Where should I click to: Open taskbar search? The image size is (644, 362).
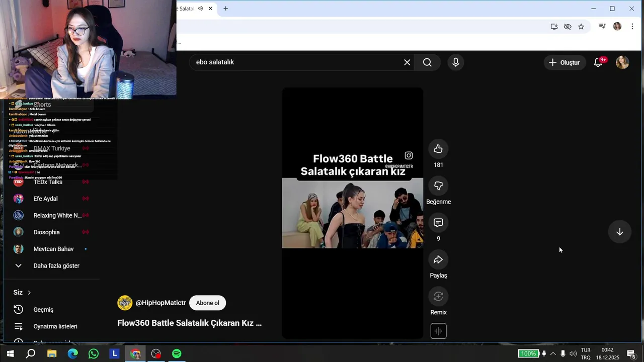(31, 354)
